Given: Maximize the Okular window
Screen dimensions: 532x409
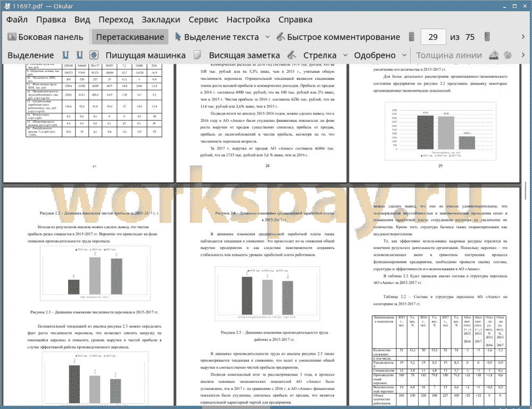Looking at the screenshot, I should 514,6.
